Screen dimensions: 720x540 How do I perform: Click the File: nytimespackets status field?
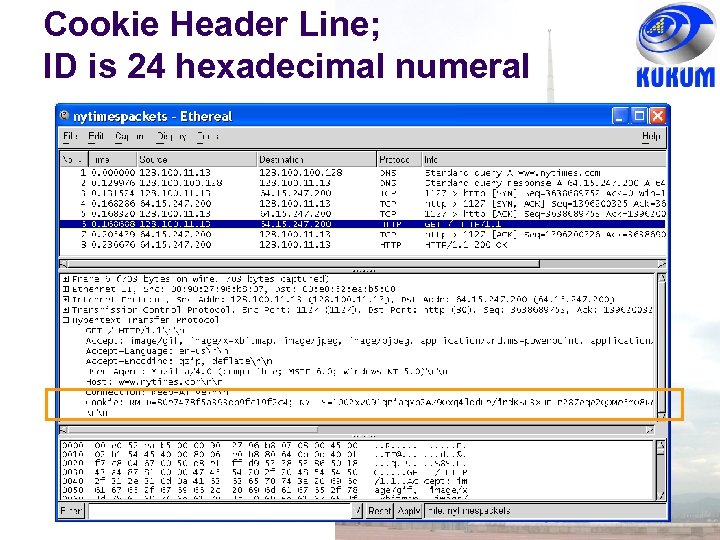545,511
